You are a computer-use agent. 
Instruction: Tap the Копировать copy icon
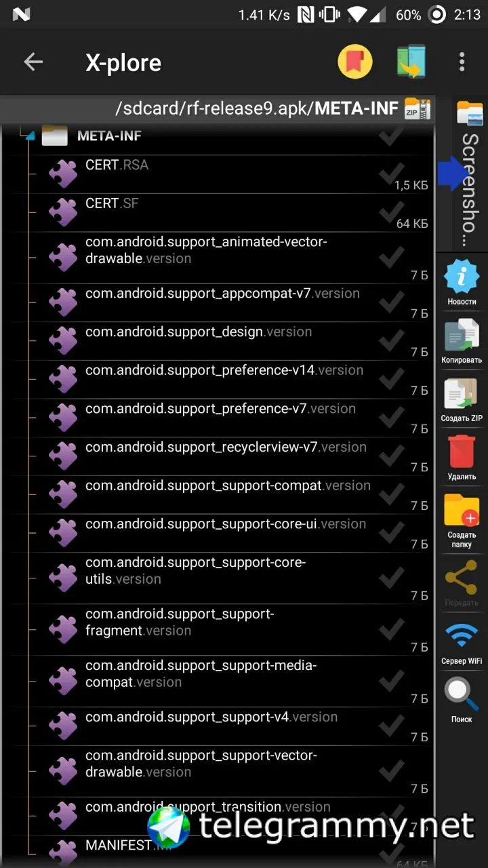(x=462, y=335)
